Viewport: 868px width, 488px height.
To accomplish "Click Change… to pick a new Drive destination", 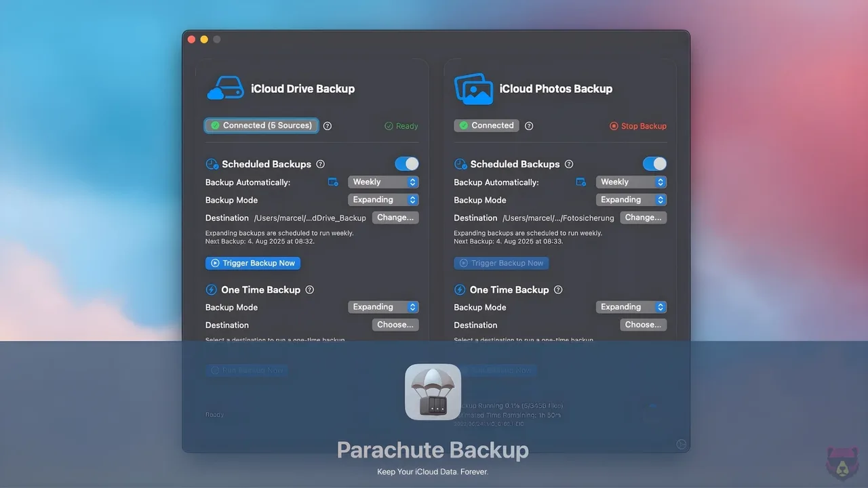I will tap(395, 217).
